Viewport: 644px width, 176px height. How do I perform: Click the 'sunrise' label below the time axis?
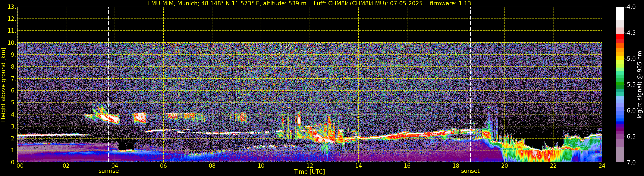(x=109, y=171)
